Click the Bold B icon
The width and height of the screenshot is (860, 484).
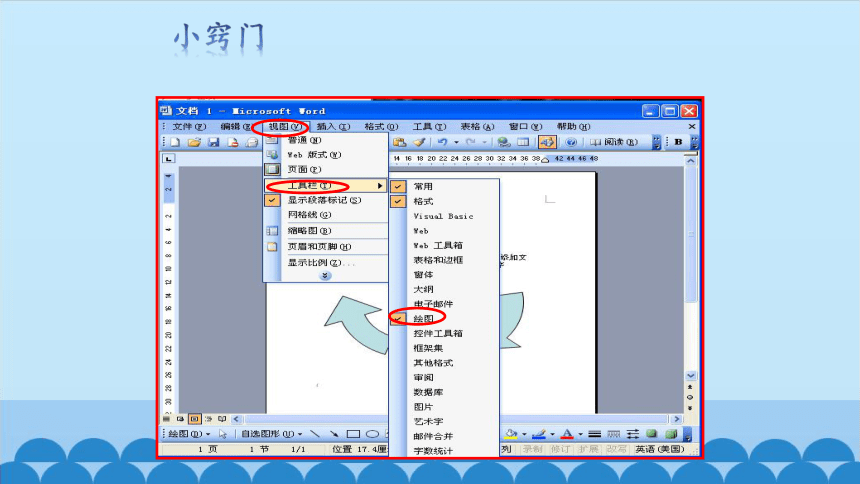point(678,142)
